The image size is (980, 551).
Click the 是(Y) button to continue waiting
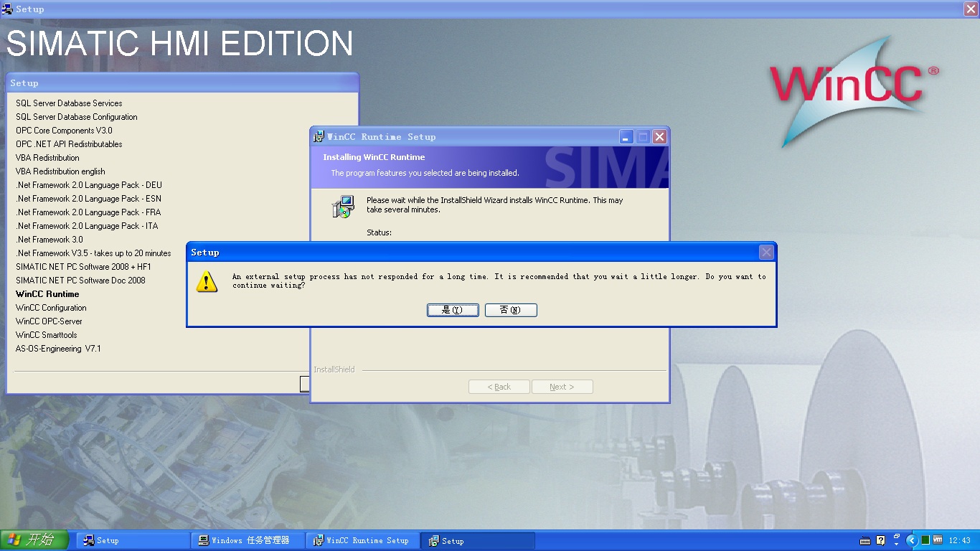[453, 310]
